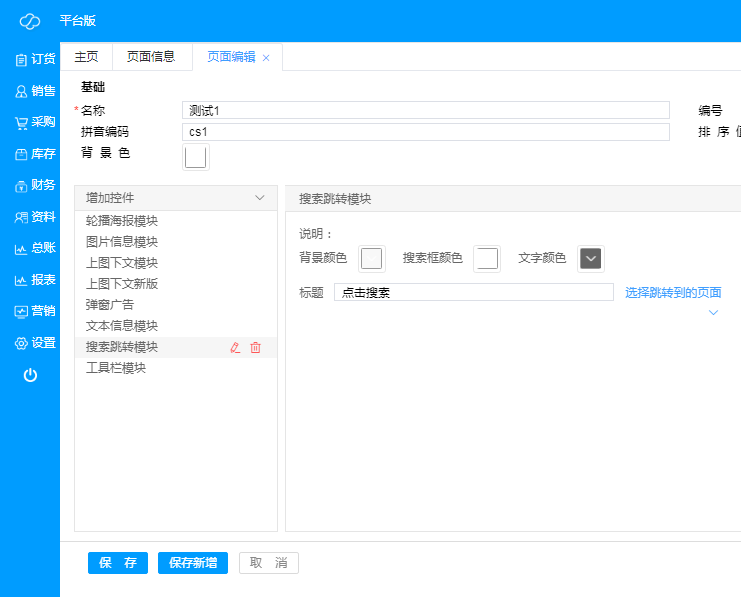The height and width of the screenshot is (597, 741).
Task: Delete 搜索跳转模块 with the trash icon
Action: pyautogui.click(x=255, y=348)
